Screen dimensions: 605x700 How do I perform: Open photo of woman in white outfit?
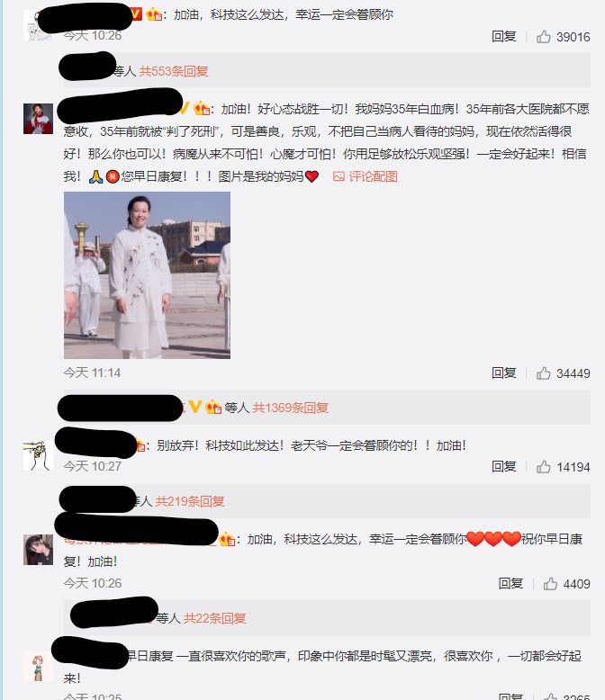point(147,275)
